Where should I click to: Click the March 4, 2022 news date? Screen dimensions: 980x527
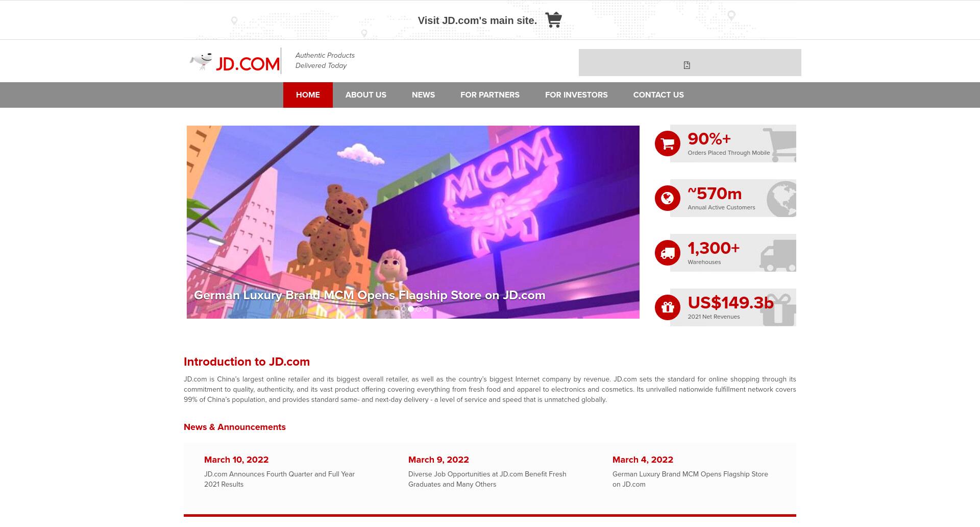(x=643, y=460)
